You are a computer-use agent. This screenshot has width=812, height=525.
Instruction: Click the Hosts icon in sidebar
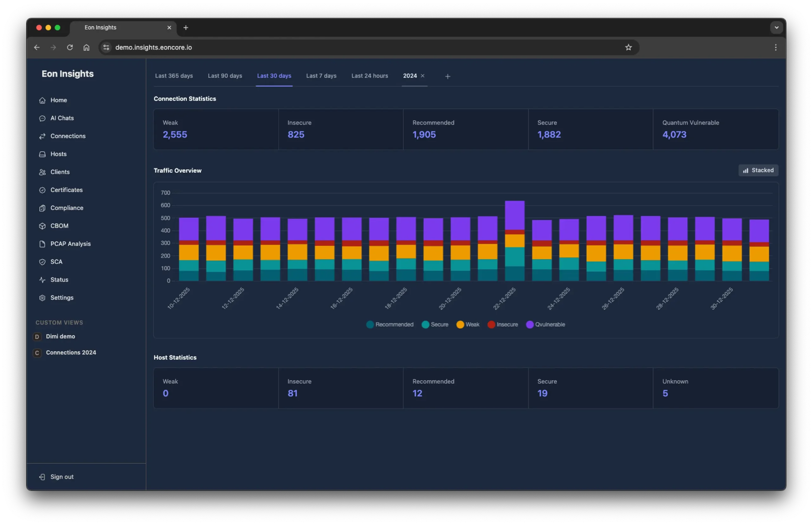pos(42,154)
